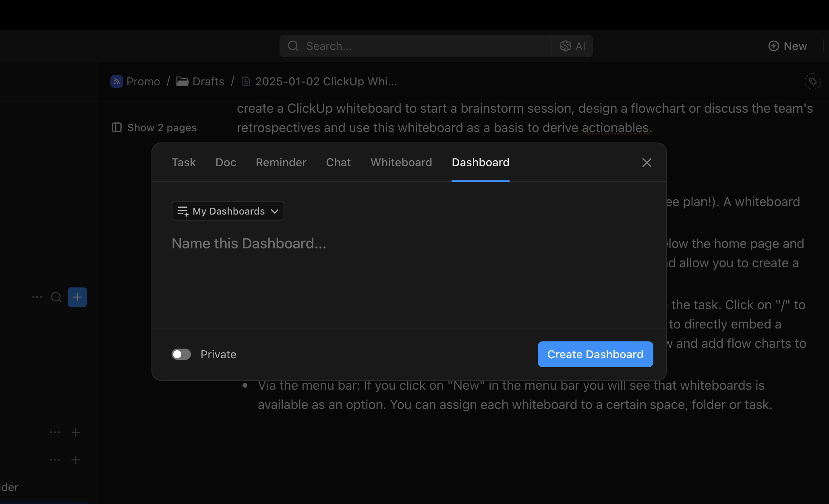This screenshot has height=504, width=829.
Task: Open the 2025-01-02 ClickUp Whi... doc breadcrumb
Action: click(319, 81)
